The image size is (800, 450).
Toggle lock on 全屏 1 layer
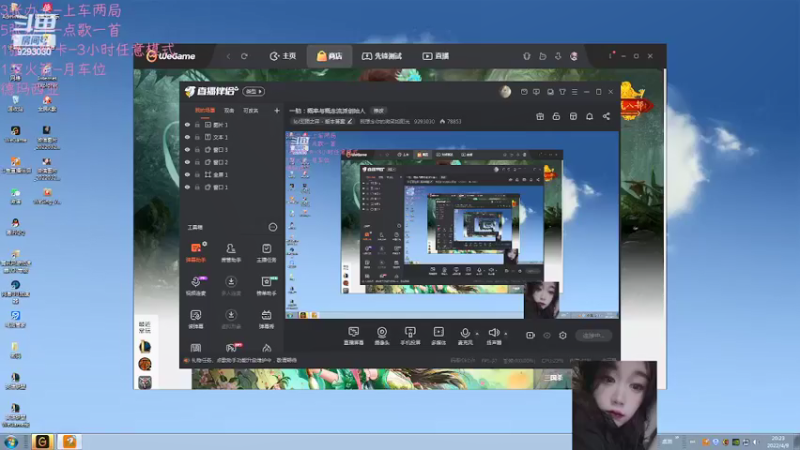pos(197,174)
